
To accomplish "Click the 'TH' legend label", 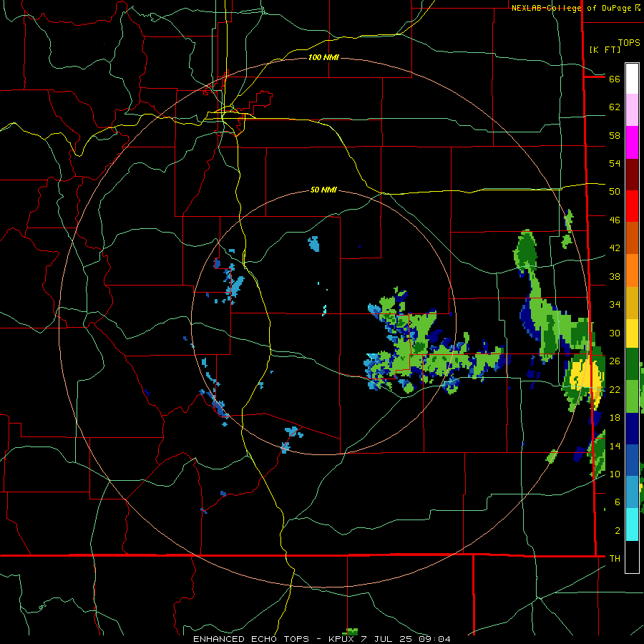I will pos(615,558).
